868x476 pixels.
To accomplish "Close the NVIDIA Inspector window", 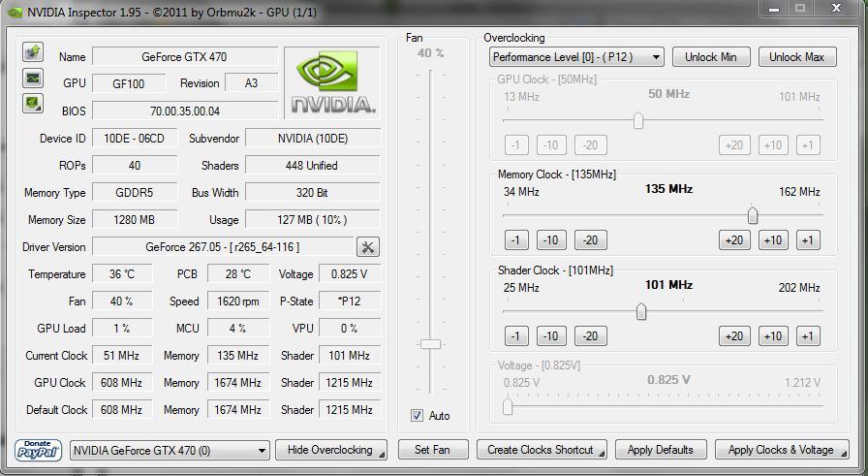I will point(836,8).
